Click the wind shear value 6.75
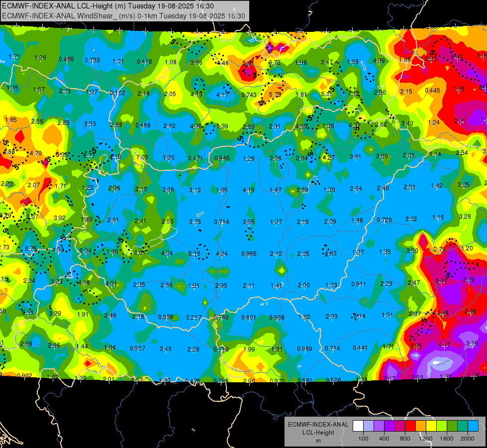The height and width of the screenshot is (448, 487). [x=31, y=249]
